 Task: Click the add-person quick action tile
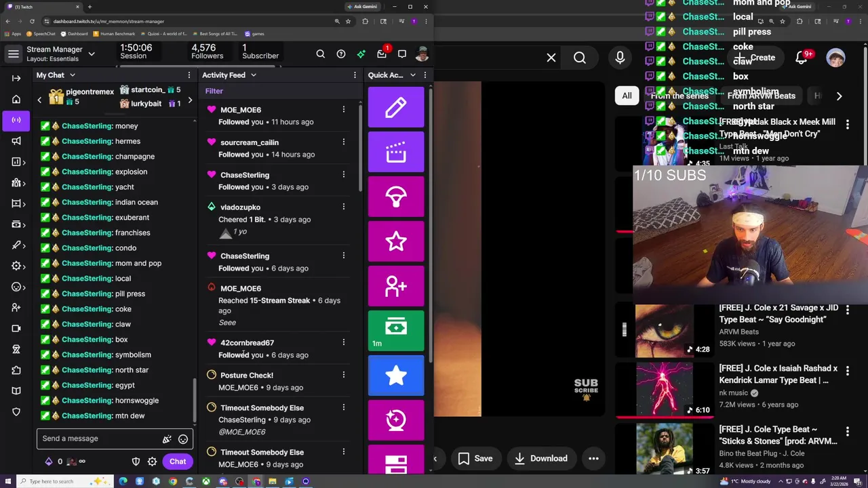[396, 286]
